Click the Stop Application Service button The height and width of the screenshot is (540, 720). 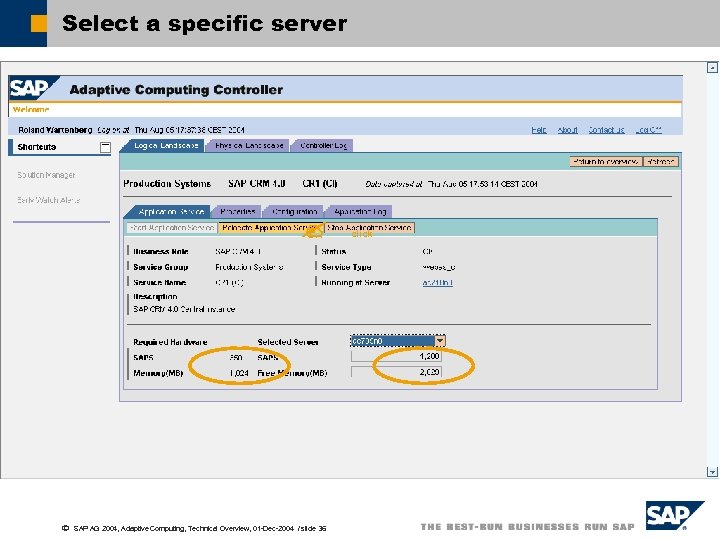[x=369, y=228]
